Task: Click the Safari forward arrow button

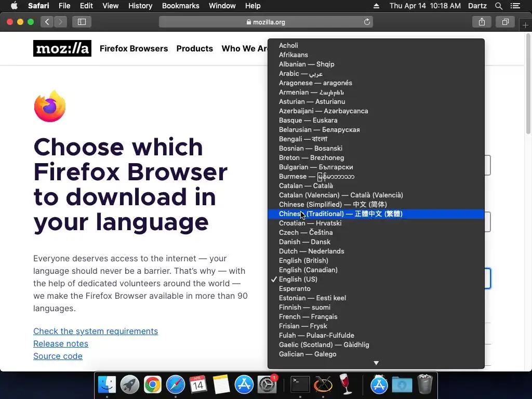Action: click(60, 22)
